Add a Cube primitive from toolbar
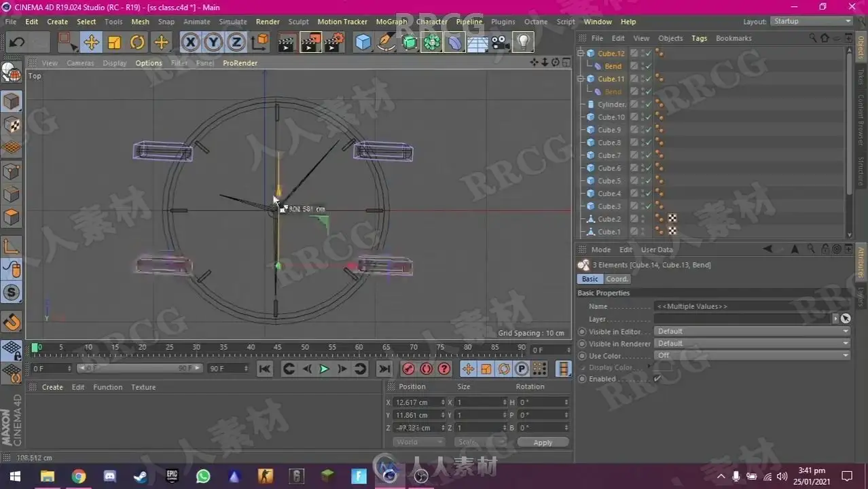 363,43
